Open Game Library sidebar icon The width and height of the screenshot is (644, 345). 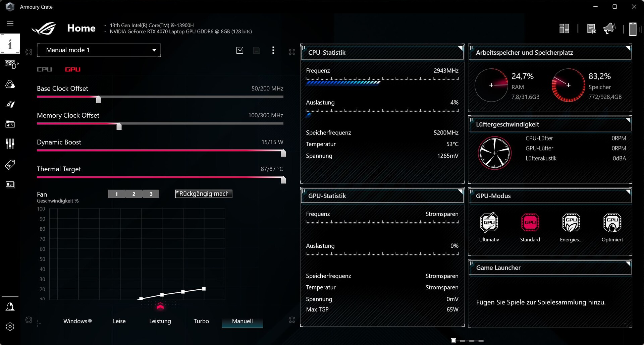click(10, 124)
